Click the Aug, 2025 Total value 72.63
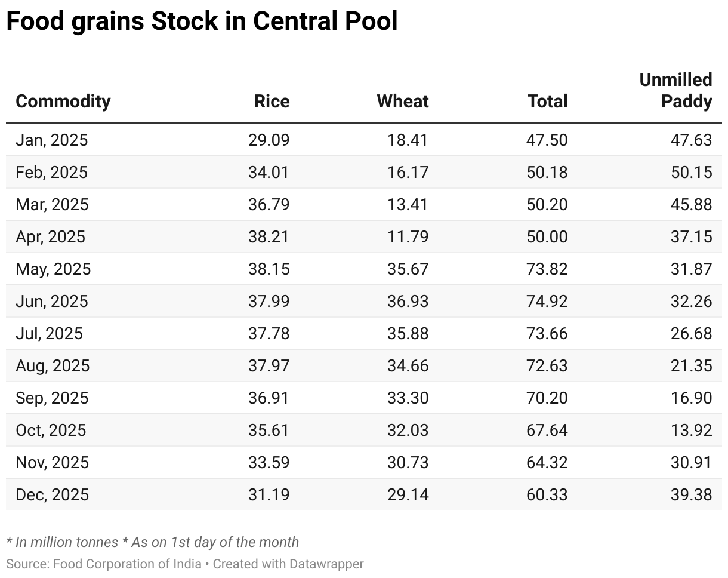This screenshot has height=578, width=728. tap(547, 365)
